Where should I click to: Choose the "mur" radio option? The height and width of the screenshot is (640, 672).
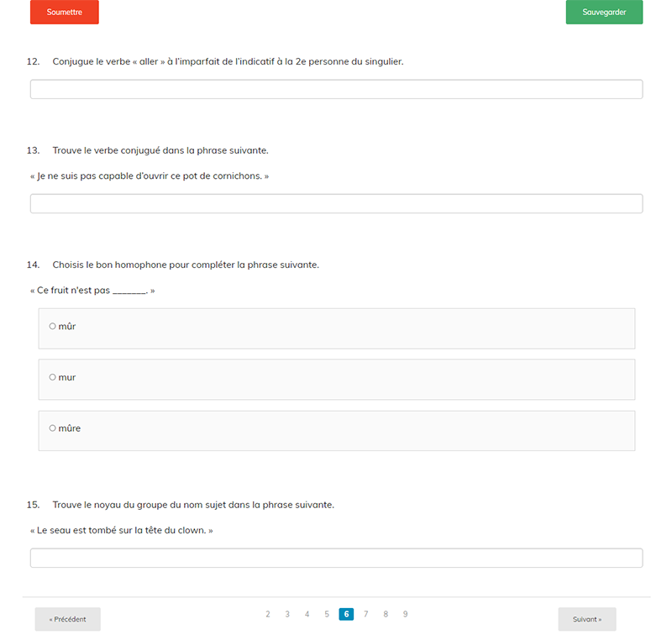tap(53, 377)
